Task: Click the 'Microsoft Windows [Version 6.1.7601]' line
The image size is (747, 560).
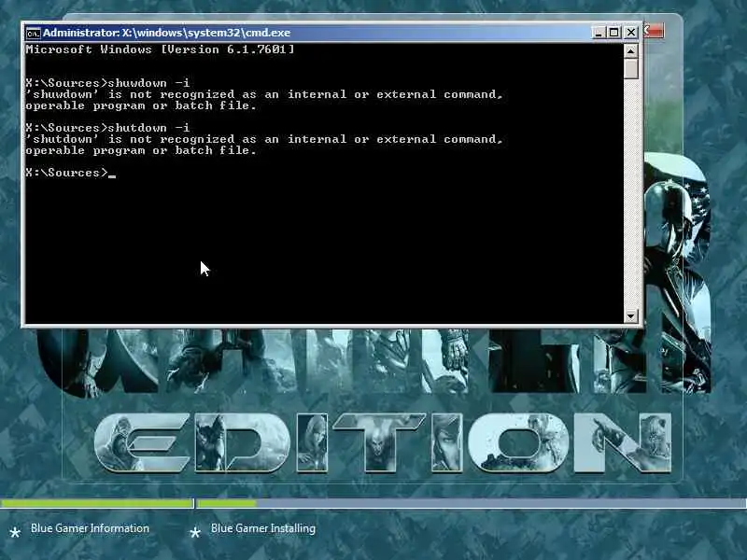Action: pyautogui.click(x=160, y=49)
